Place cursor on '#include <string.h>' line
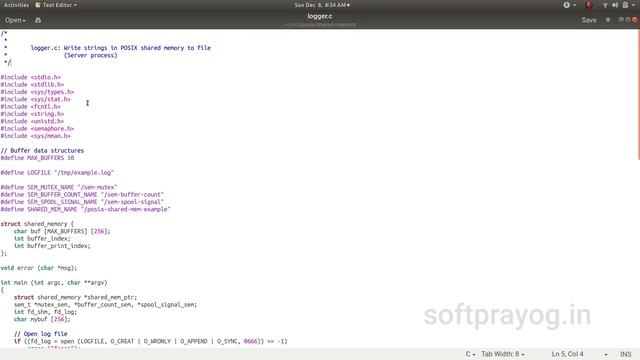Viewport: 640px width, 360px height. [x=32, y=114]
